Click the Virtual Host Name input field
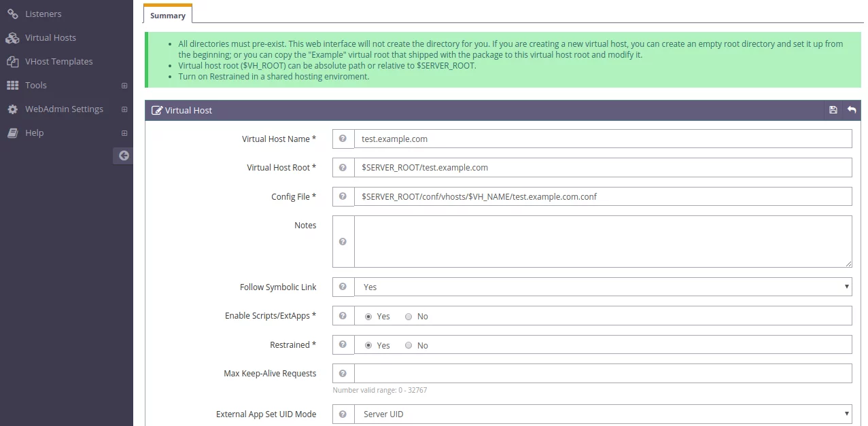The image size is (868, 426). coord(603,139)
